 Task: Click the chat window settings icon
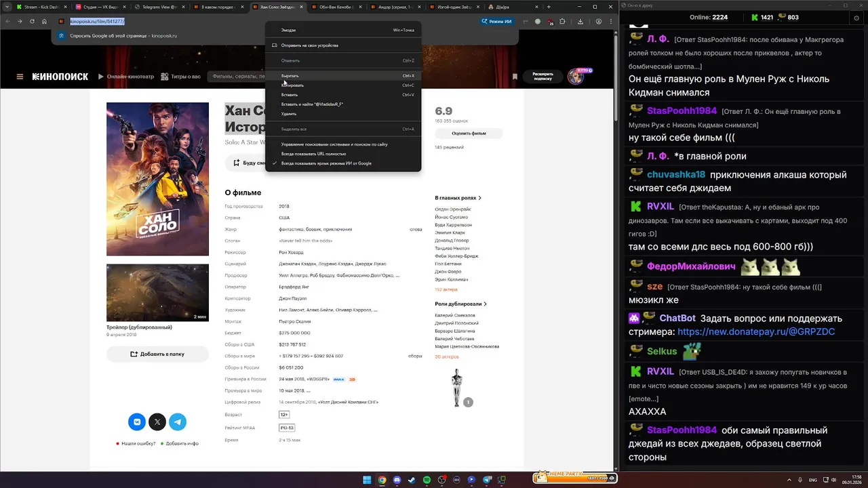856,18
